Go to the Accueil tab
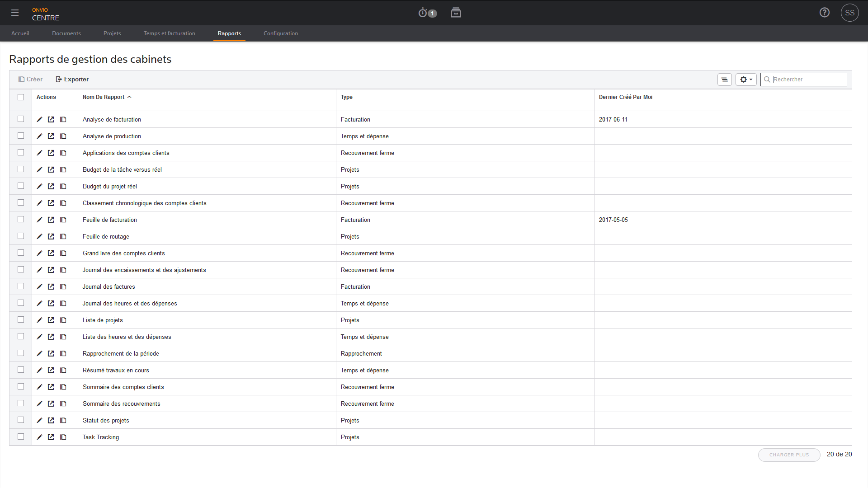868x488 pixels. tap(20, 33)
